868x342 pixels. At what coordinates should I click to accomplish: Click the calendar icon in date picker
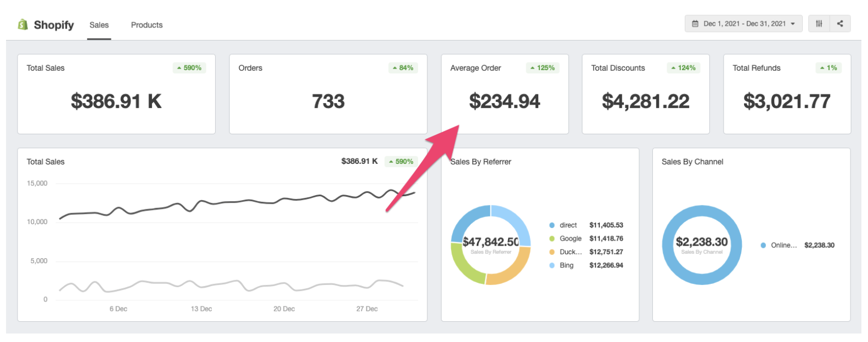coord(695,24)
